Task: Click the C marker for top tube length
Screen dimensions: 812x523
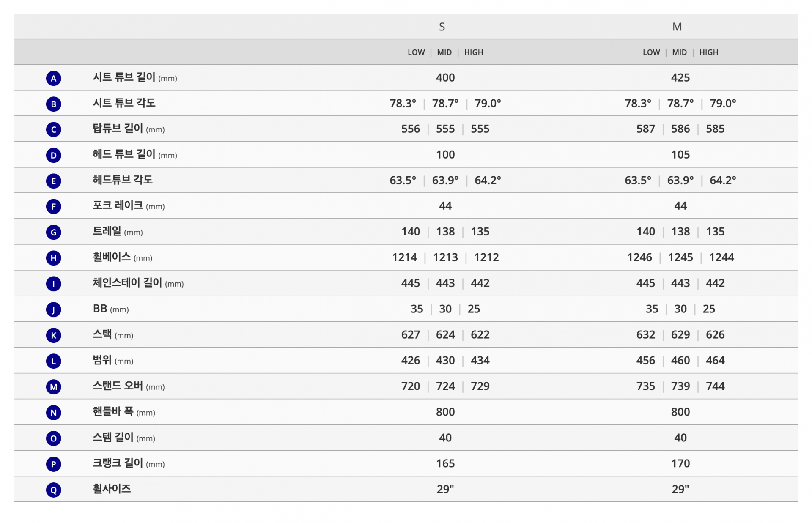Action: click(x=53, y=129)
